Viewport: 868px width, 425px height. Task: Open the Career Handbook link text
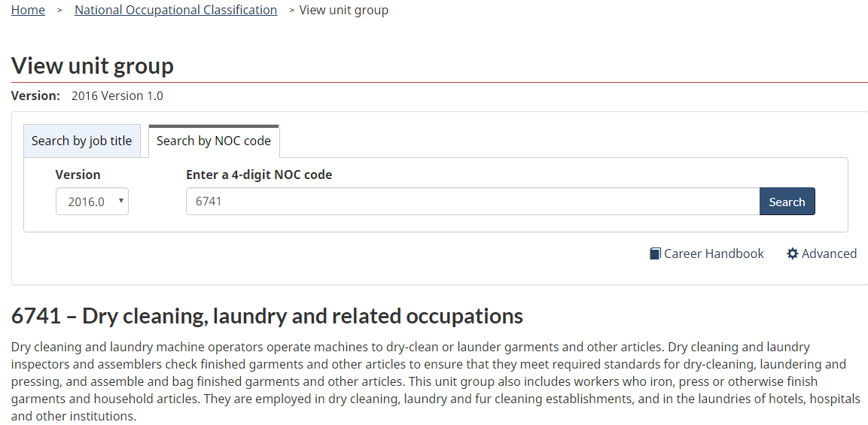[714, 253]
